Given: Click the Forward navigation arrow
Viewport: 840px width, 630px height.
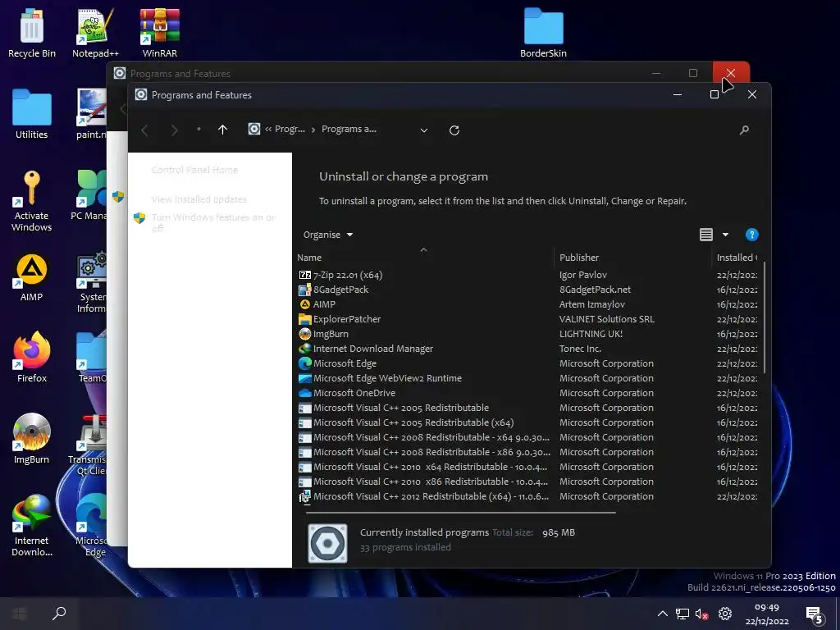Looking at the screenshot, I should (174, 130).
